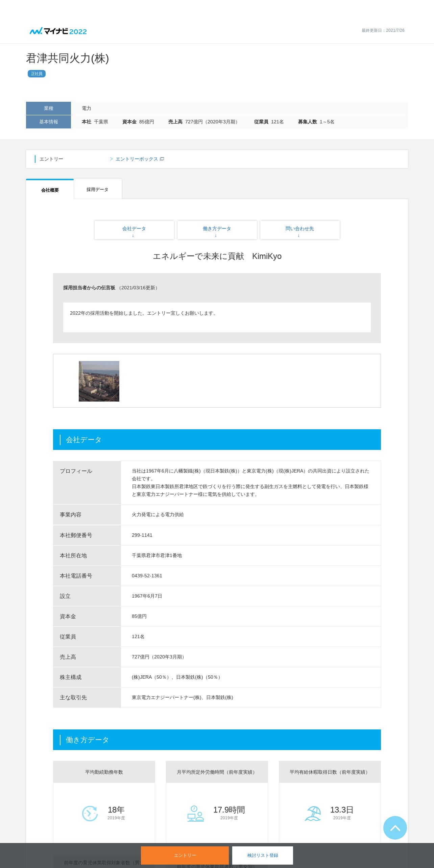
Task: Open the エントリーボックス link
Action: pyautogui.click(x=137, y=159)
